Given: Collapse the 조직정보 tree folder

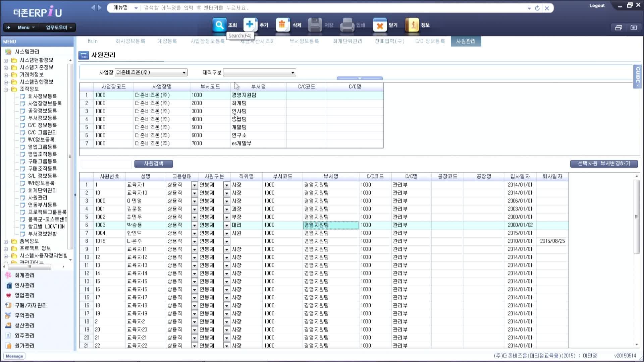Looking at the screenshot, I should tap(6, 89).
